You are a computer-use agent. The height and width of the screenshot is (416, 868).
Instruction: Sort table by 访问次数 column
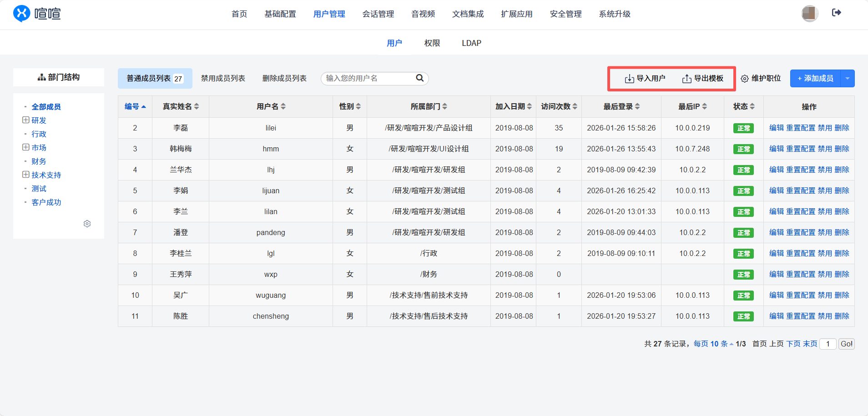click(x=559, y=106)
